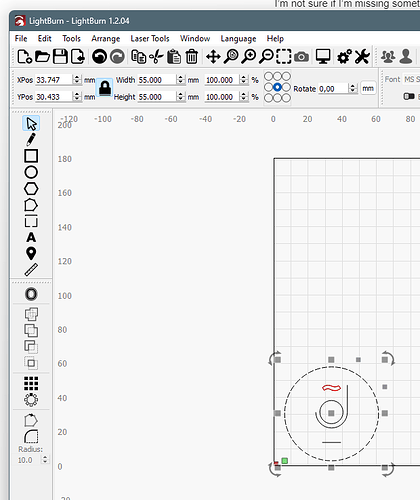Click the Width value field
Image resolution: width=420 pixels, height=500 pixels.
(x=157, y=80)
